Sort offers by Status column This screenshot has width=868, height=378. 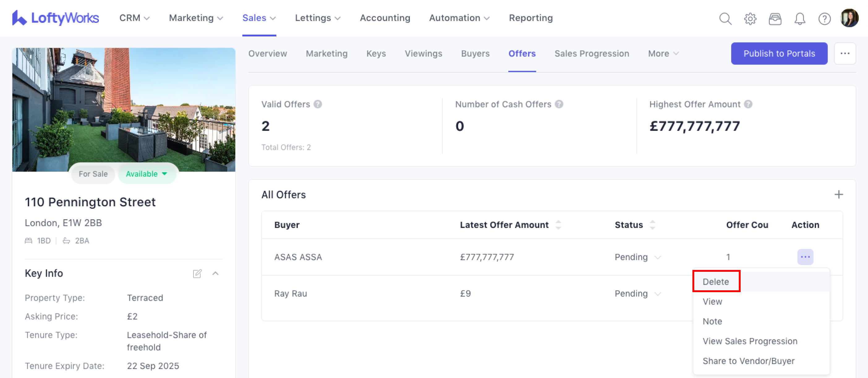(652, 225)
